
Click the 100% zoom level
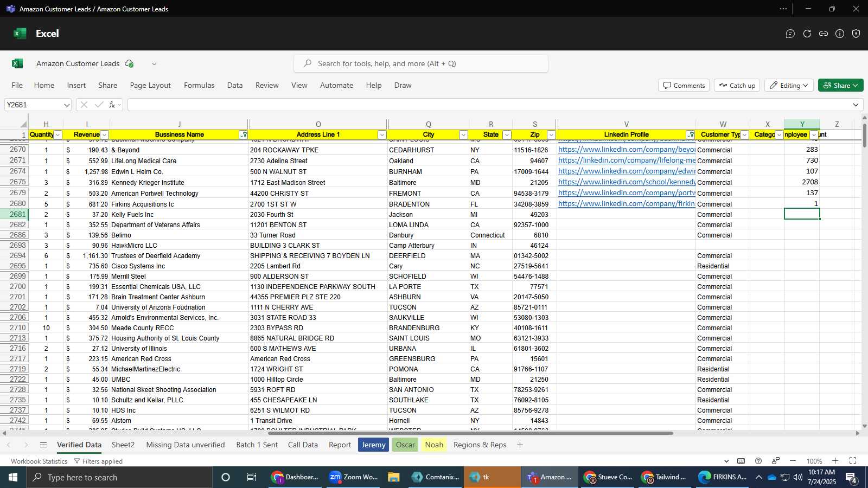coord(814,461)
